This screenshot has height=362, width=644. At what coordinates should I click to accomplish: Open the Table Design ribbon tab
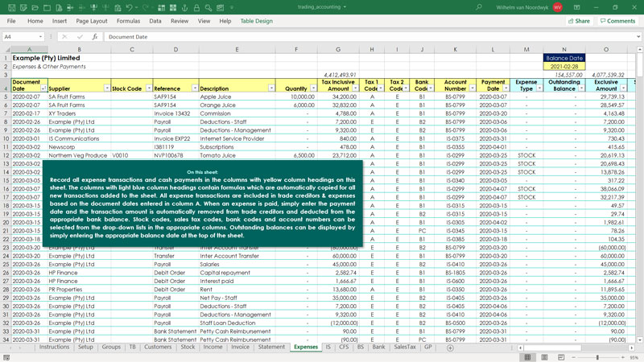[256, 21]
